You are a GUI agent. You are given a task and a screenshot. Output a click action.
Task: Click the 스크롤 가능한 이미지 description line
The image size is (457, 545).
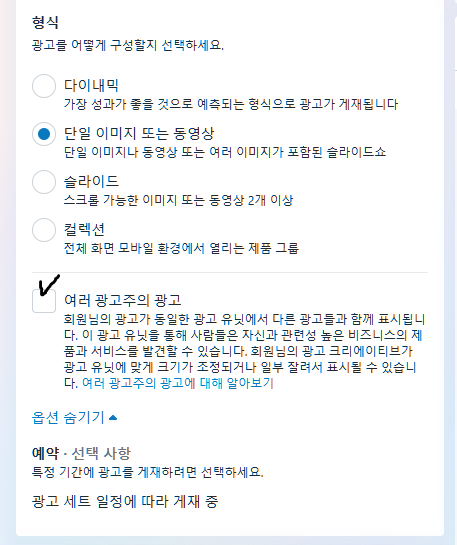click(x=179, y=200)
